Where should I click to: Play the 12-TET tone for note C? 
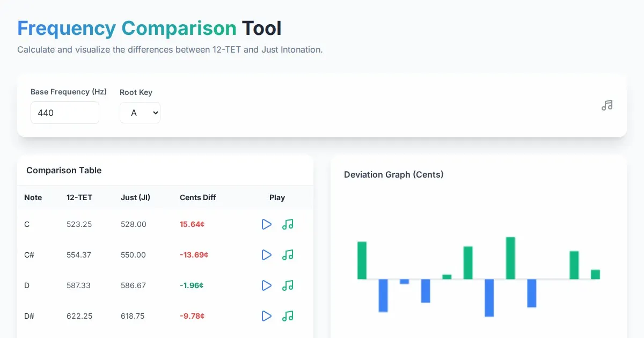[x=266, y=224]
